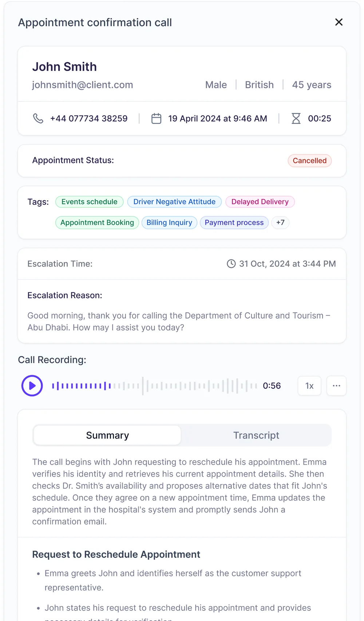This screenshot has height=621, width=364.
Task: Click the Events schedule tag
Action: pyautogui.click(x=90, y=202)
